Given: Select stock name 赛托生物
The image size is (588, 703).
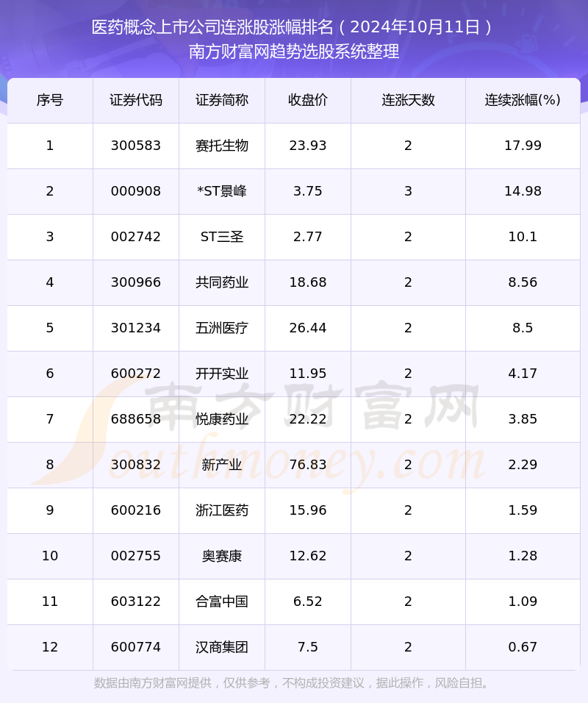Looking at the screenshot, I should click(x=222, y=146).
